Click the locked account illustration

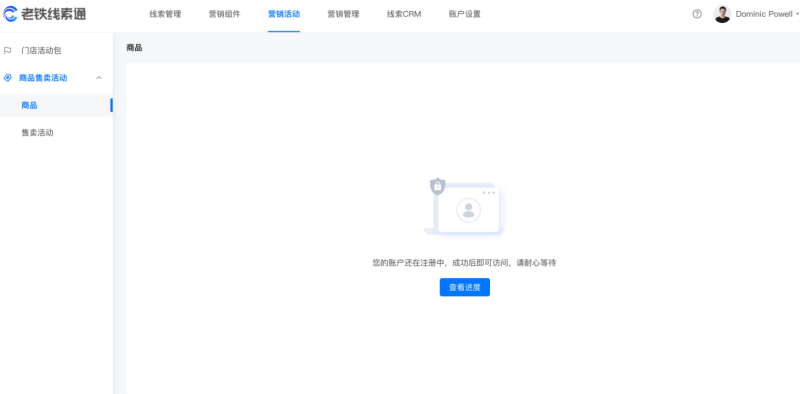tap(464, 206)
